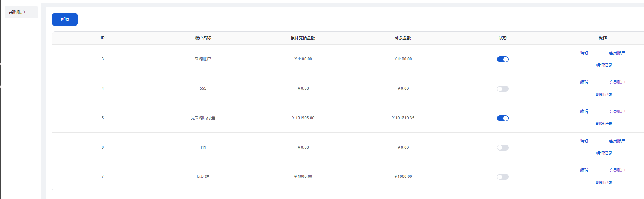Turn off status switch for 先采购后付费
Image resolution: width=644 pixels, height=199 pixels.
point(503,118)
